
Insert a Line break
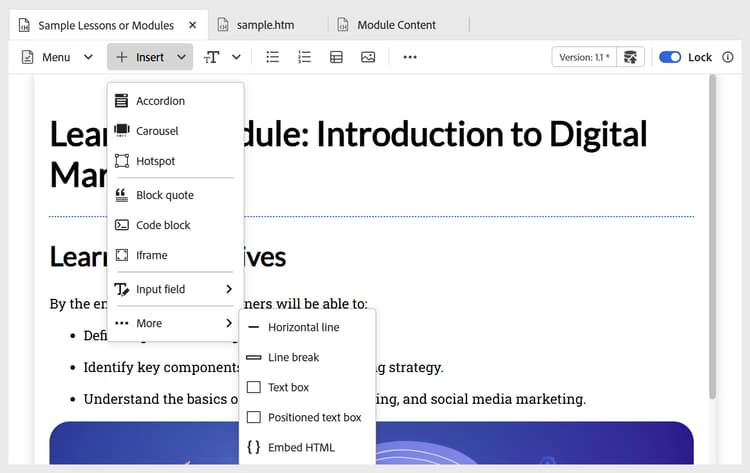[x=307, y=357]
